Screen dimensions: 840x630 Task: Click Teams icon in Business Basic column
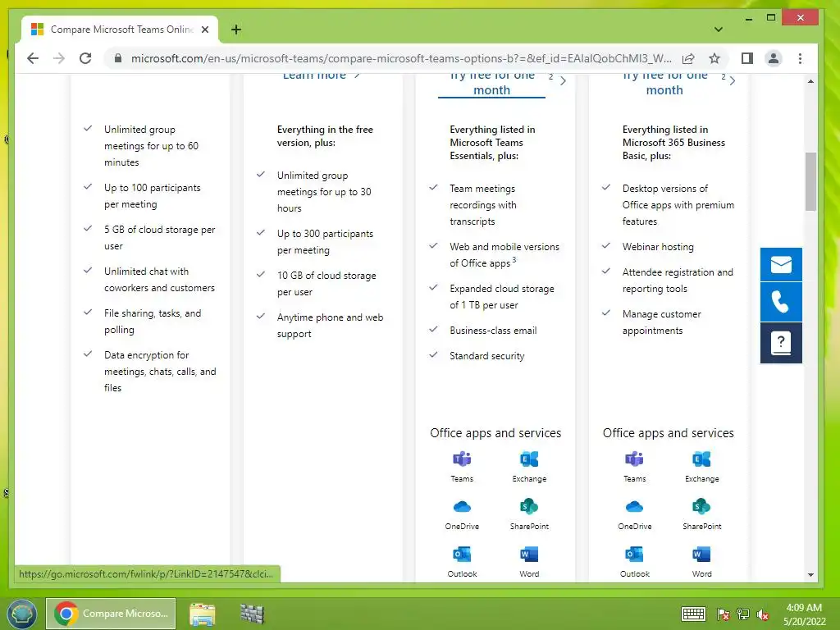(462, 459)
